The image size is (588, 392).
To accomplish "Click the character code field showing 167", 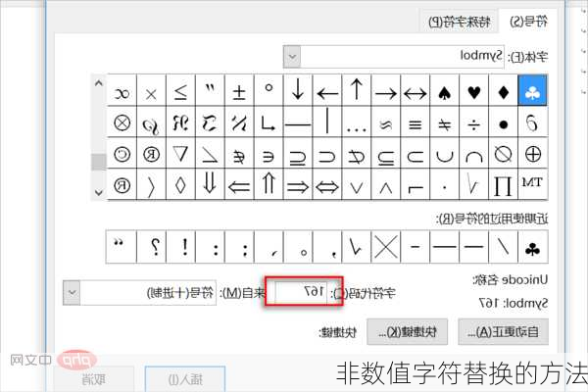I will (x=301, y=292).
